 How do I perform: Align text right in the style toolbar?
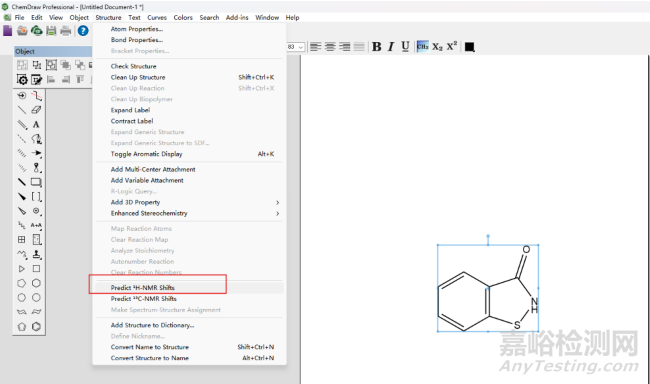pos(344,47)
